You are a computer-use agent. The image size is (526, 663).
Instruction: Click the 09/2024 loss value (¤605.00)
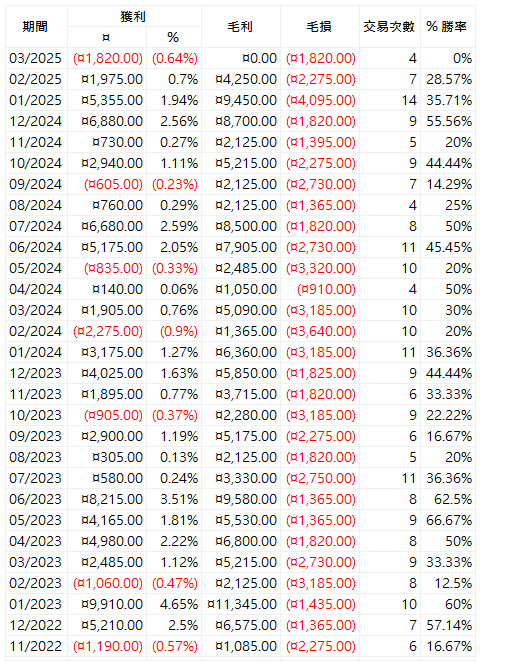pyautogui.click(x=113, y=184)
